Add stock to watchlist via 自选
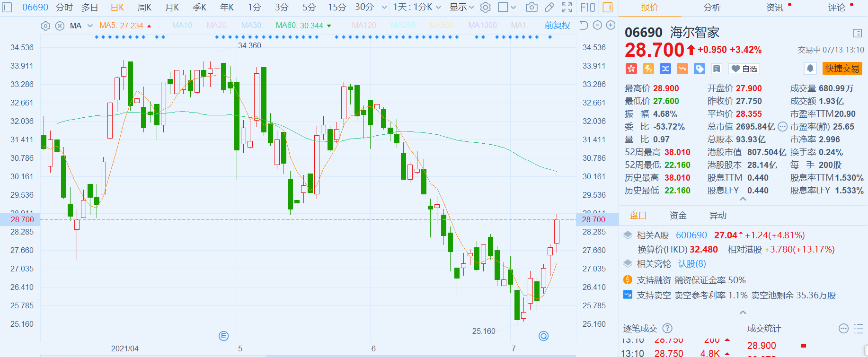868x357 pixels. (x=744, y=69)
